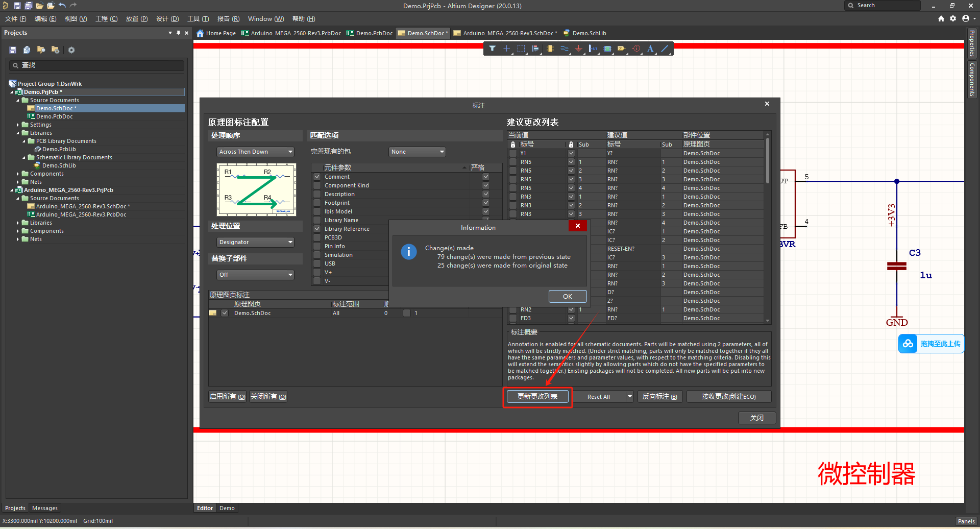Open the Panels button in status bar

coord(966,521)
